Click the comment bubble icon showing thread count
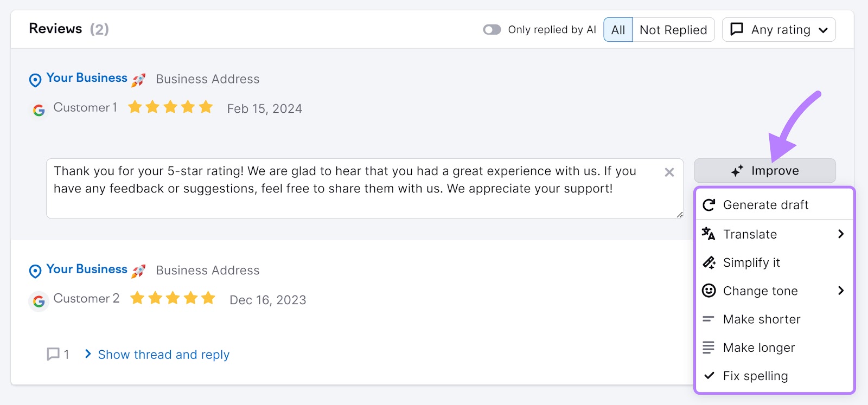Image resolution: width=868 pixels, height=405 pixels. [53, 354]
